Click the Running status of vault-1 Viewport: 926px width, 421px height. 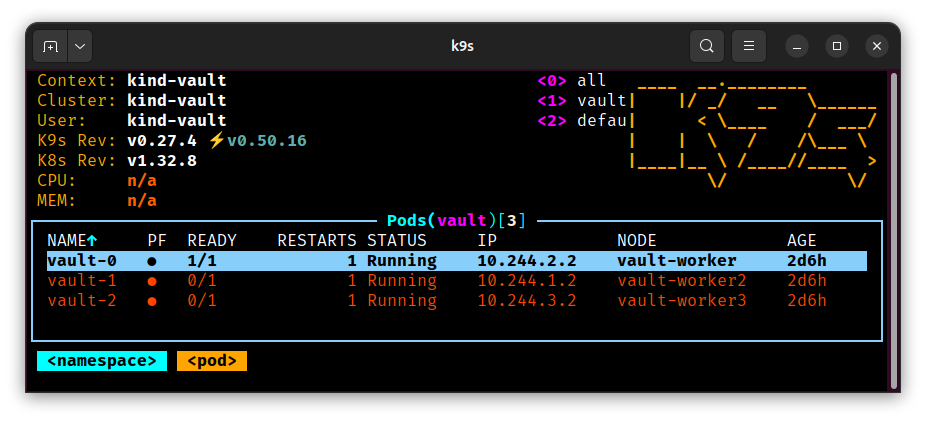point(402,281)
